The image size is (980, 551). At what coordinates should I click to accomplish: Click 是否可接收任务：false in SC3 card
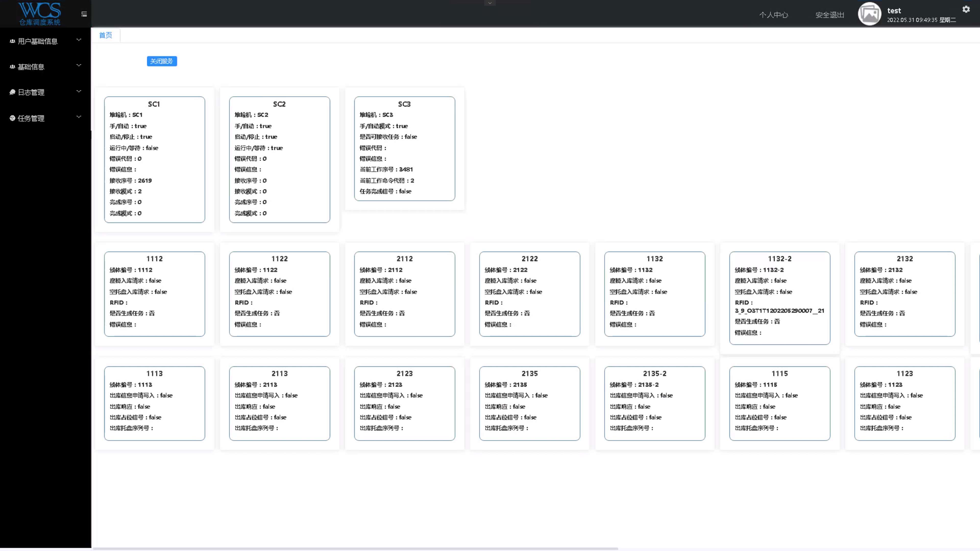click(388, 137)
